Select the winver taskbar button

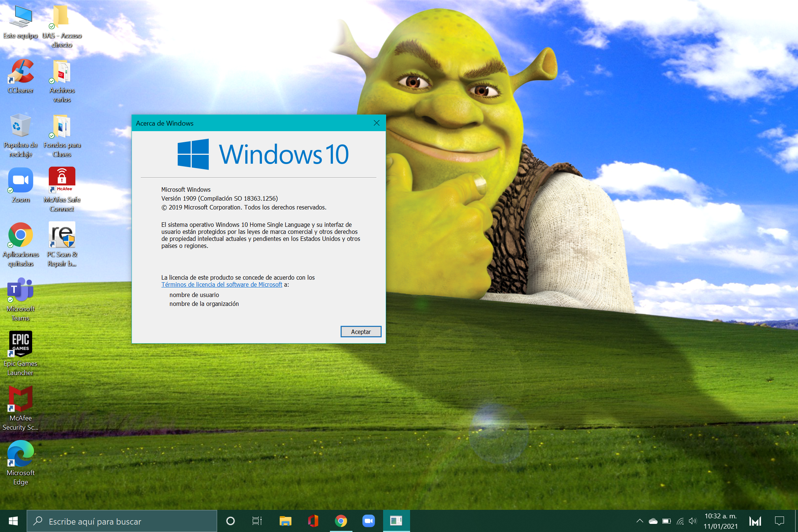coord(396,521)
